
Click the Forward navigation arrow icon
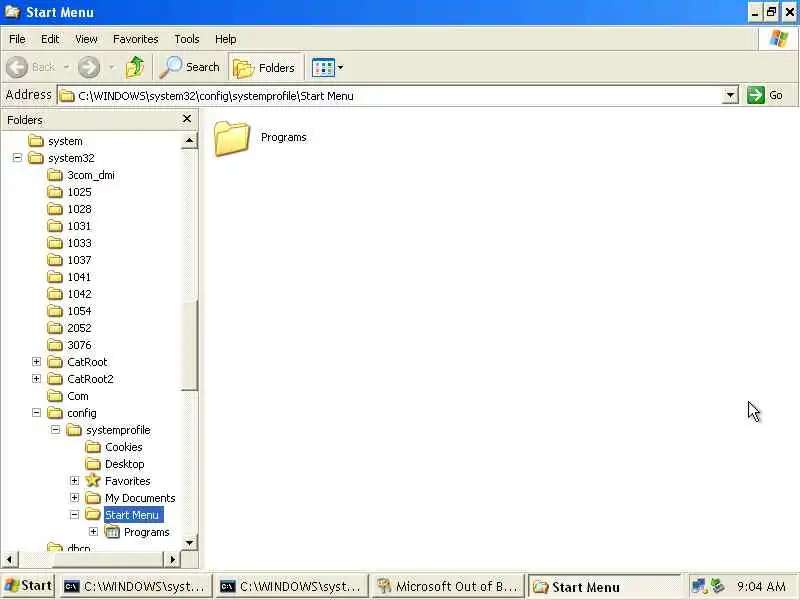pyautogui.click(x=89, y=67)
